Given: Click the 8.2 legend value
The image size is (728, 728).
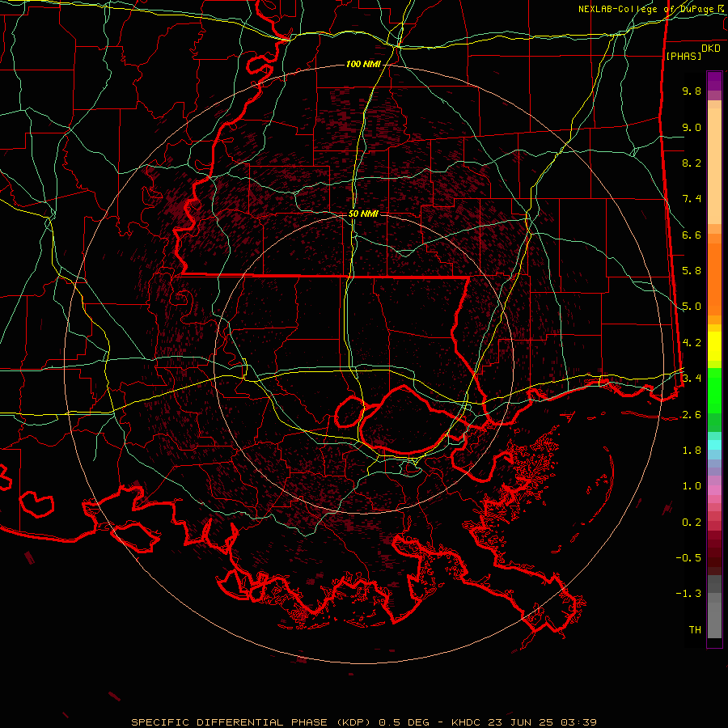Looking at the screenshot, I should click(x=692, y=163).
